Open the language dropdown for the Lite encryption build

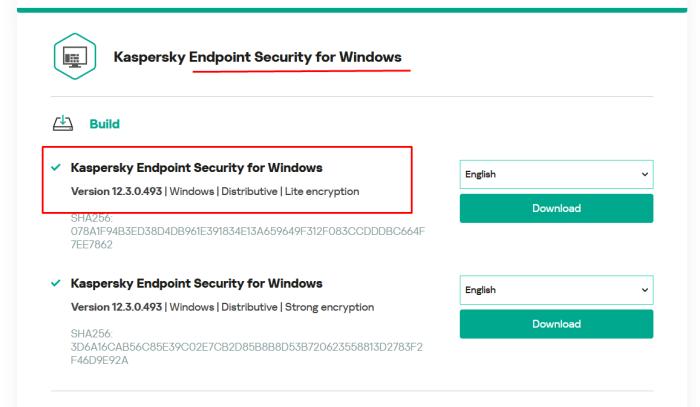click(x=556, y=174)
